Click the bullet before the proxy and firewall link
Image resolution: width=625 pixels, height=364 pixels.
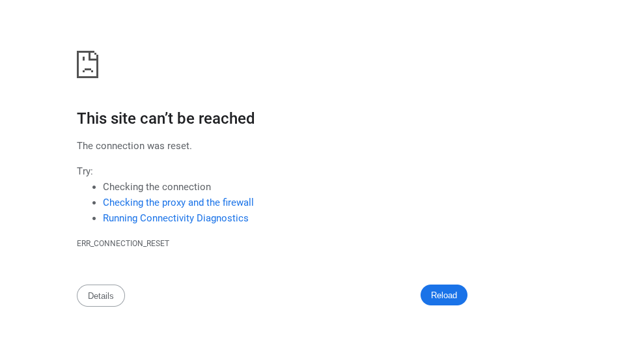pyautogui.click(x=94, y=203)
